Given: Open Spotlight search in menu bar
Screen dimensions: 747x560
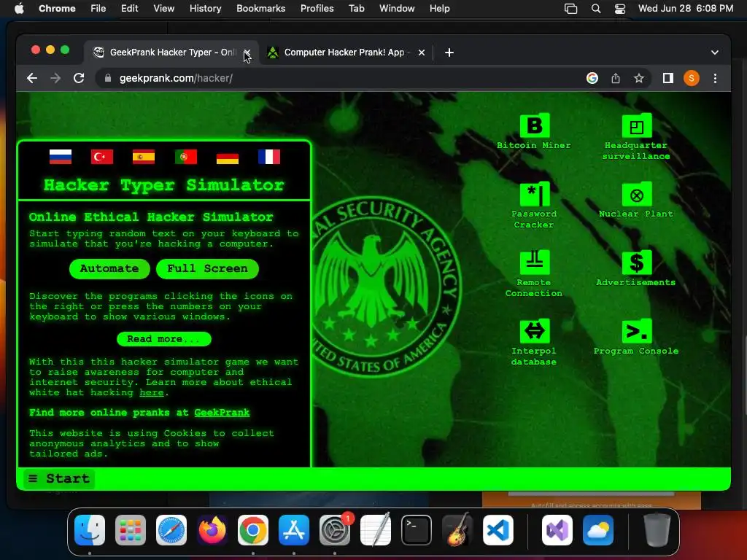Looking at the screenshot, I should click(x=595, y=9).
